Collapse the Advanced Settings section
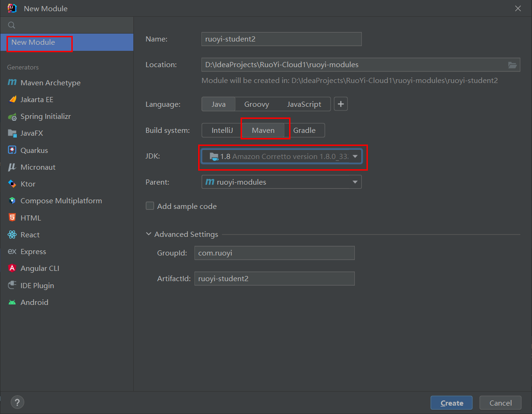The width and height of the screenshot is (532, 414). coord(149,234)
